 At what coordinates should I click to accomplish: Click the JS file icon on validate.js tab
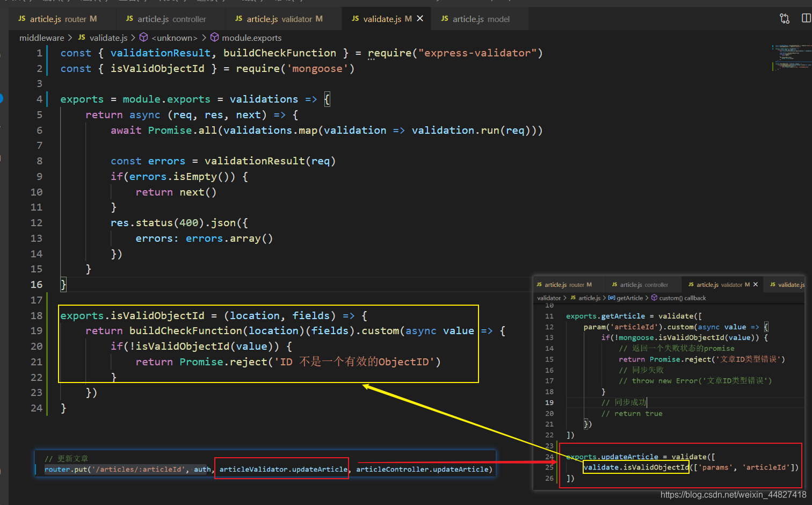click(x=355, y=18)
